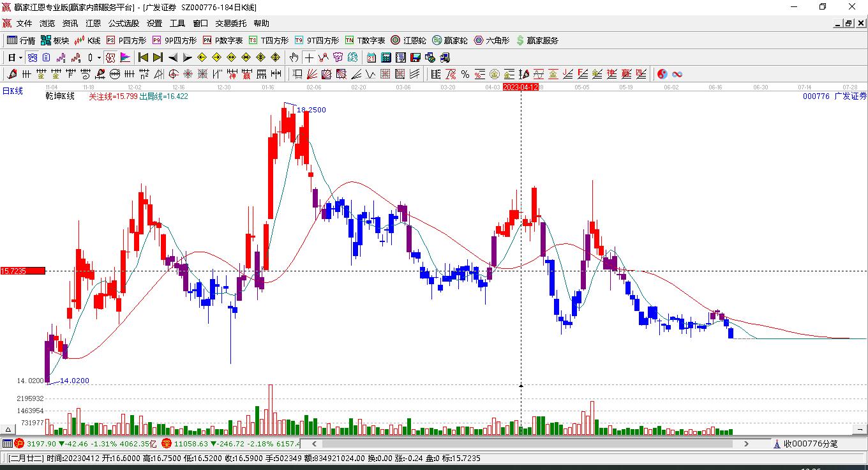Viewport: 868px width, 470px height.
Task: Select the hand pan tool
Action: click(294, 57)
